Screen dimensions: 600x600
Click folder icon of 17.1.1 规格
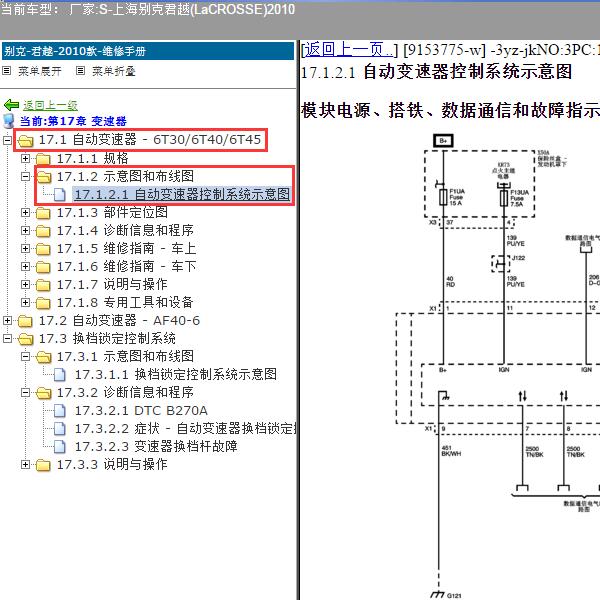43,158
